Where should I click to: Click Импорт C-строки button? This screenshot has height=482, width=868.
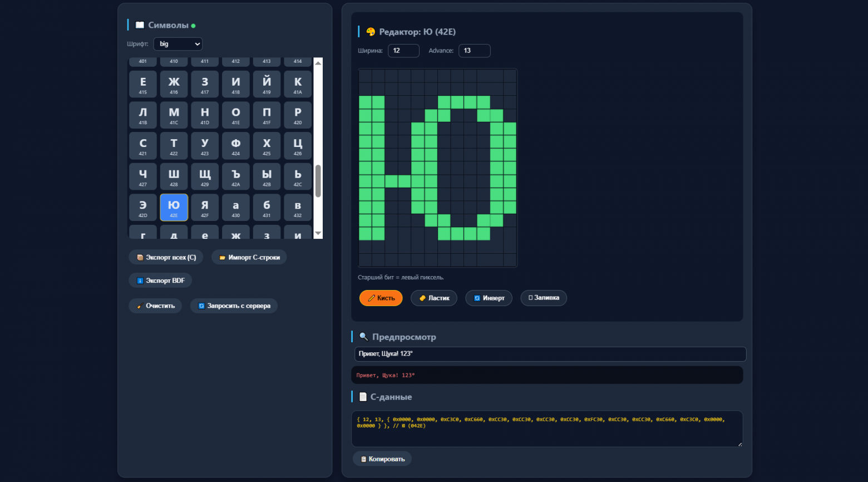(249, 257)
